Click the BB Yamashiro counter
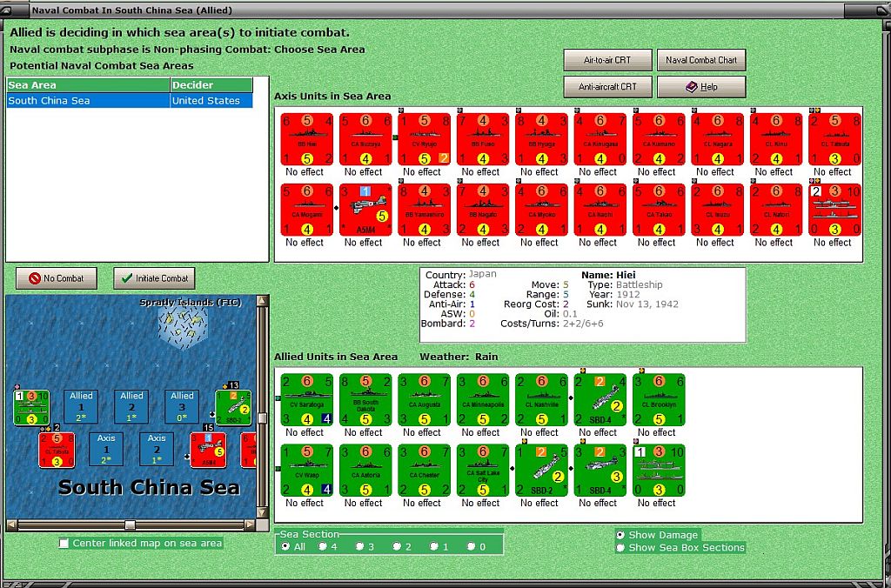 [424, 210]
